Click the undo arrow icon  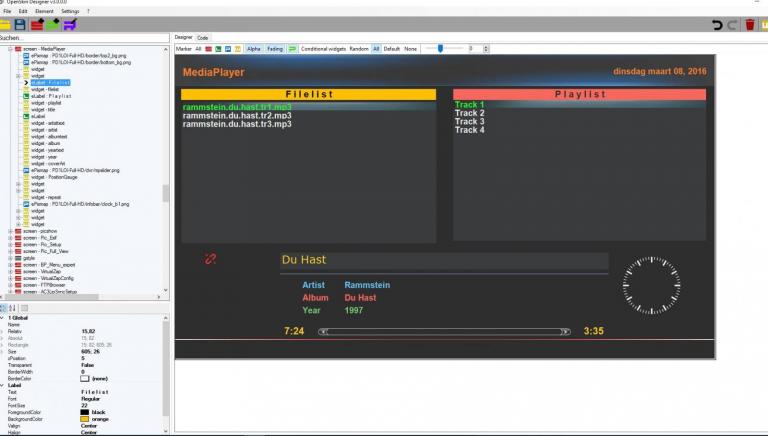(x=717, y=23)
